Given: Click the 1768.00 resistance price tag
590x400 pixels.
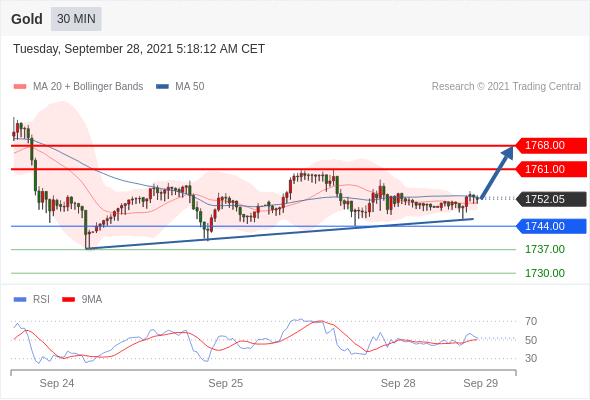Looking at the screenshot, I should [551, 146].
